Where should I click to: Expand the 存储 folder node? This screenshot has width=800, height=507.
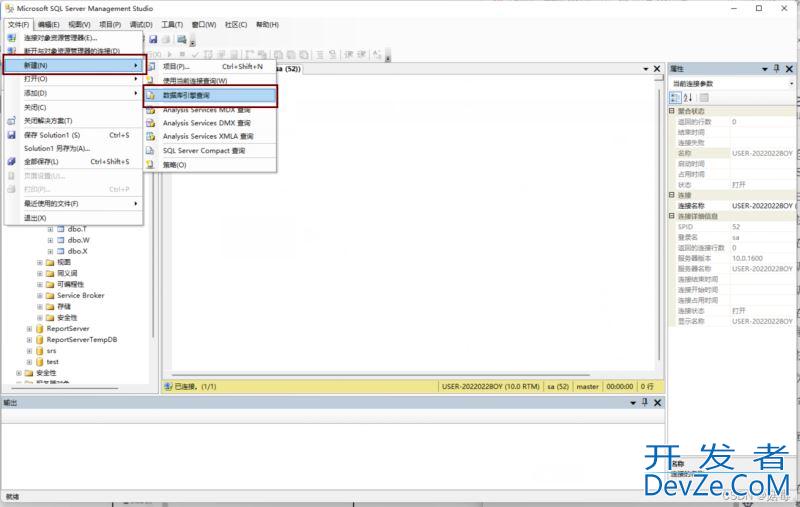(x=40, y=307)
